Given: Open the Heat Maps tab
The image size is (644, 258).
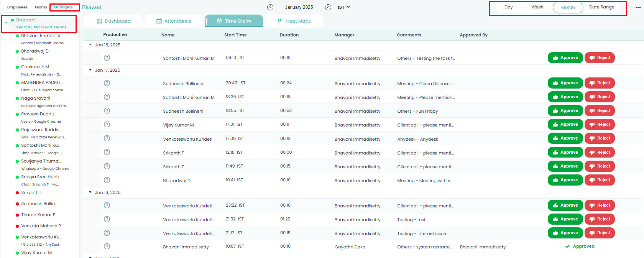Looking at the screenshot, I should click(x=294, y=21).
